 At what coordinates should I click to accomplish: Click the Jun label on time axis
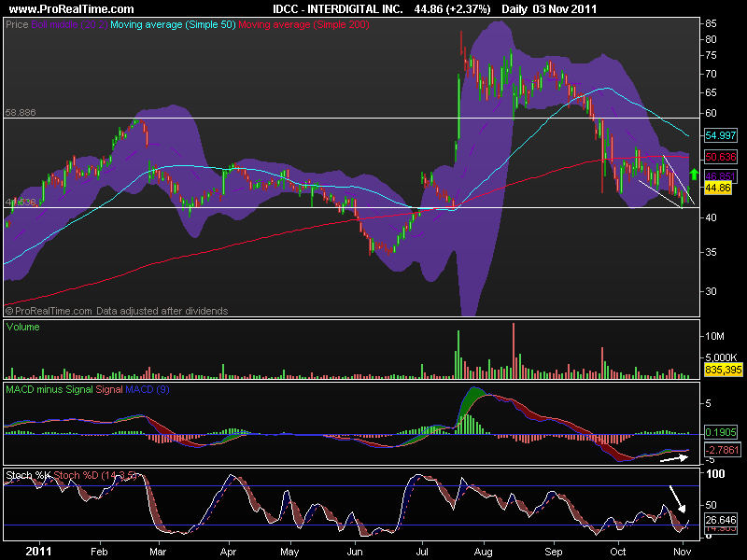(x=355, y=552)
